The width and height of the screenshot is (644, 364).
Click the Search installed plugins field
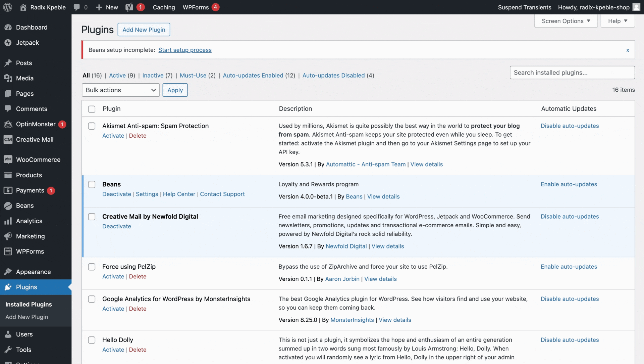pyautogui.click(x=572, y=73)
